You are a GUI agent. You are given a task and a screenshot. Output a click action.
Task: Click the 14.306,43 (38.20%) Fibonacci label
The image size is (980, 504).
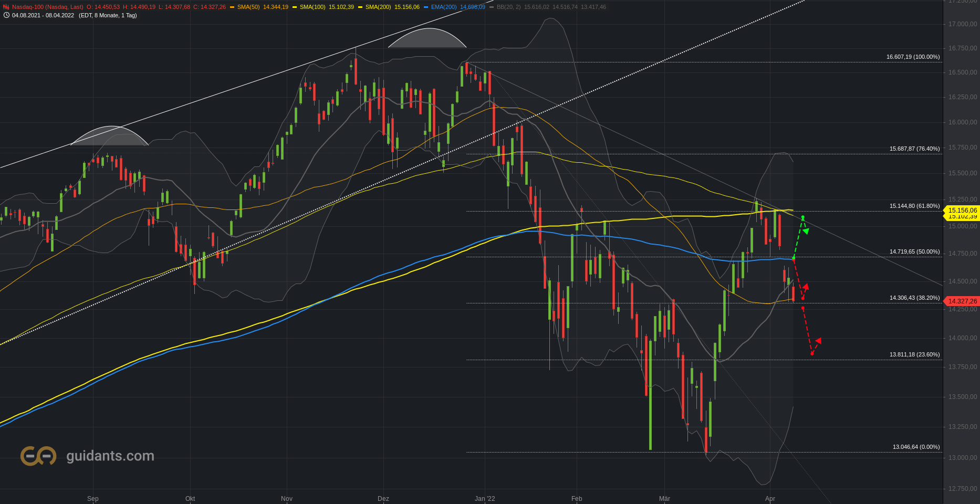(914, 298)
